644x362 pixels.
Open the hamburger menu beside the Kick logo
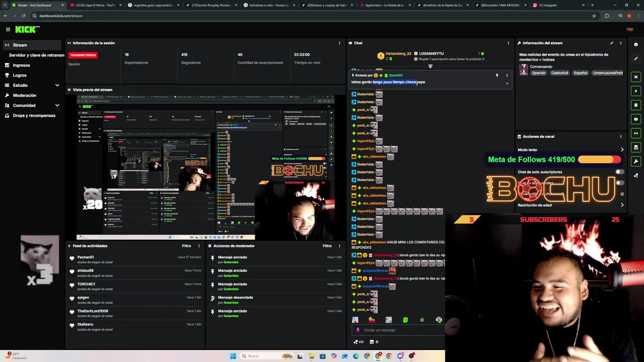click(8, 30)
